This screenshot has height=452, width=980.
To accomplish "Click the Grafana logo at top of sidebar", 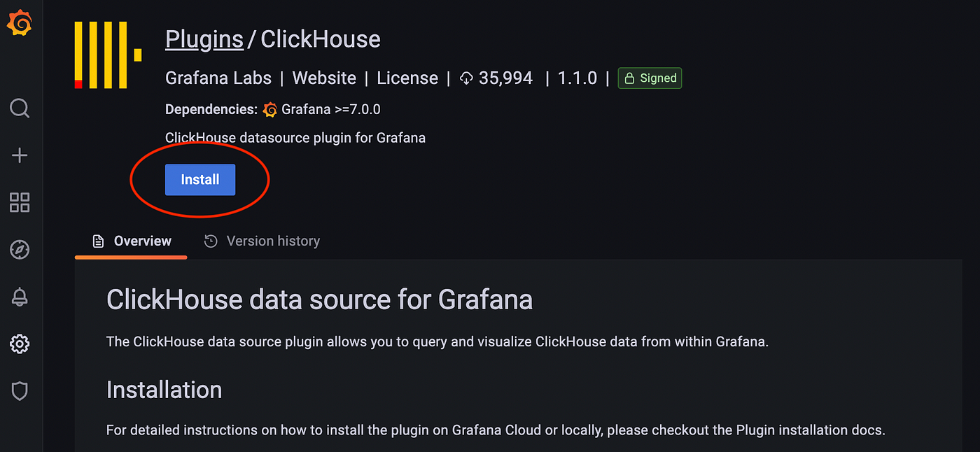I will (x=19, y=22).
